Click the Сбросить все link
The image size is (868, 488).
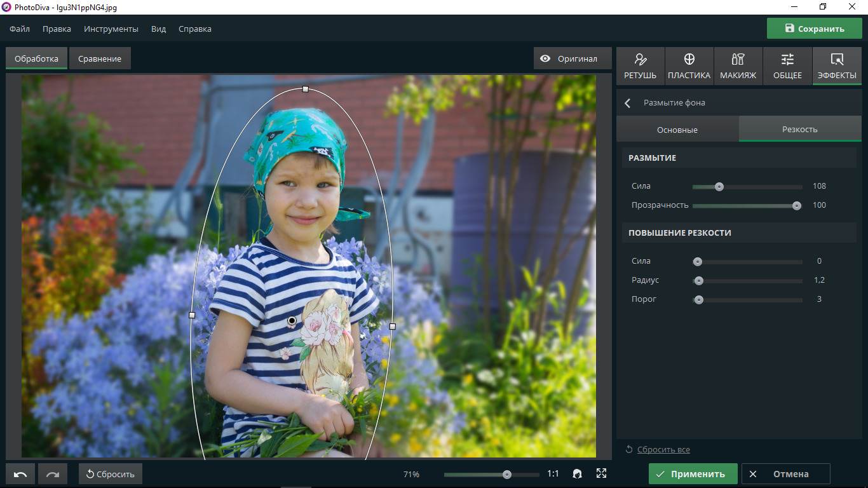tap(663, 450)
